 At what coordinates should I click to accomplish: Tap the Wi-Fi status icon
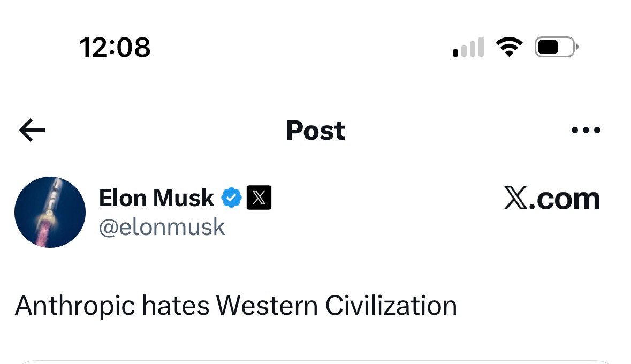(509, 47)
